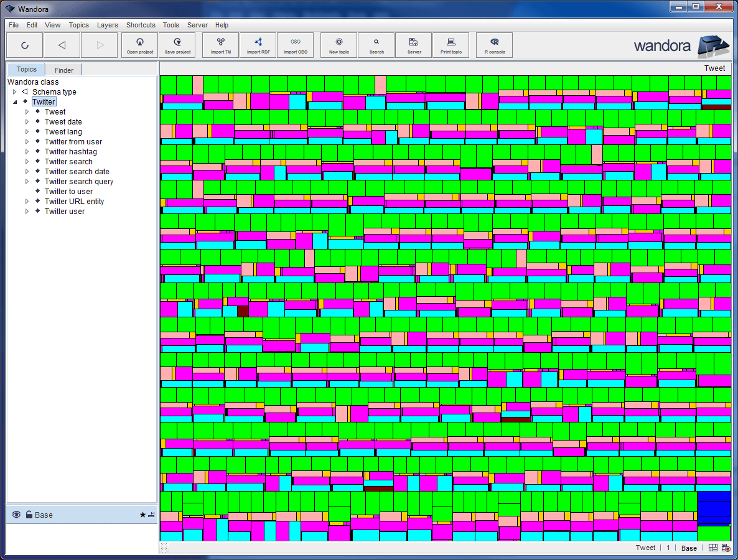Expand the Schema type node
The width and height of the screenshot is (738, 560).
[14, 91]
